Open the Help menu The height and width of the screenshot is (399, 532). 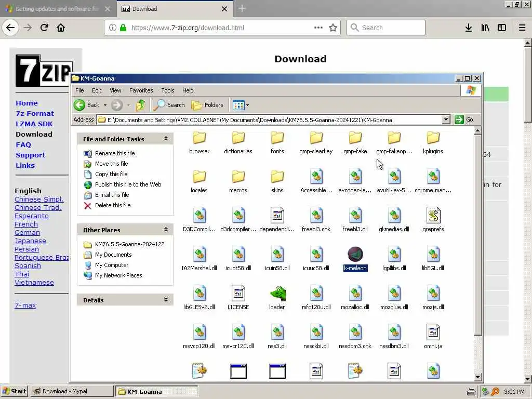click(x=188, y=90)
